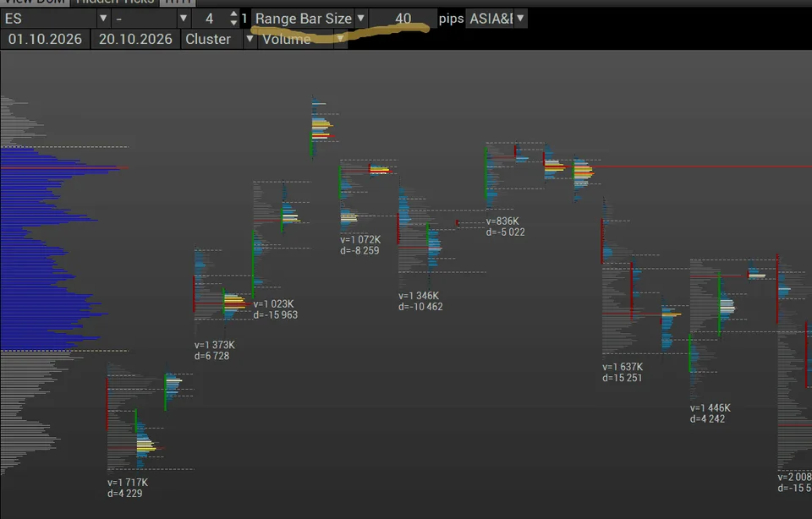The image size is (812, 519).
Task: Click the "d=-10 462" delta label
Action: tap(420, 306)
